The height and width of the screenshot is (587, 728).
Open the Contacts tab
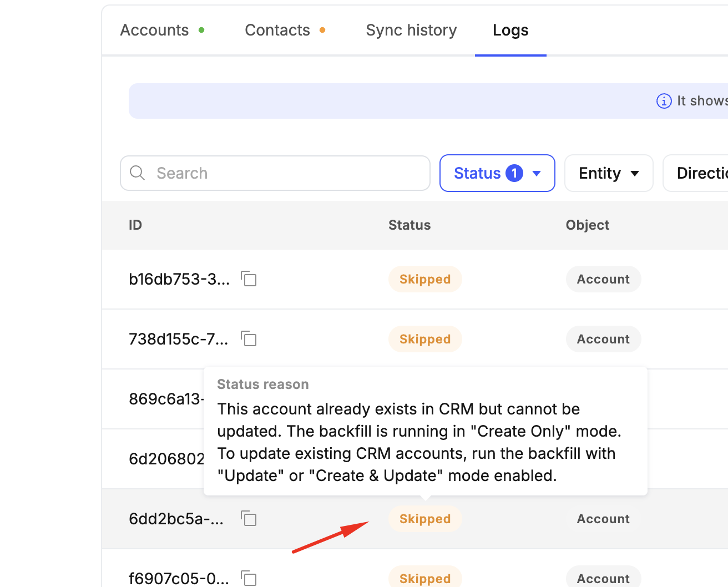277,30
